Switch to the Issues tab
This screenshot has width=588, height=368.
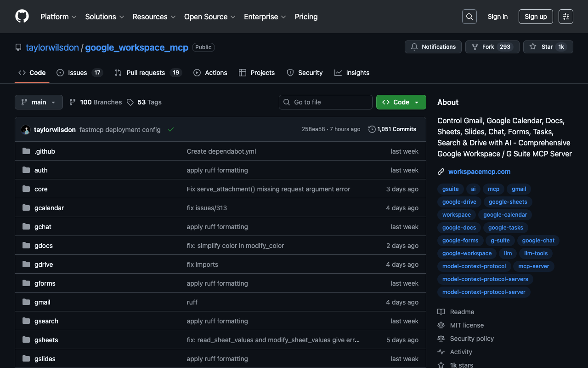click(x=77, y=73)
